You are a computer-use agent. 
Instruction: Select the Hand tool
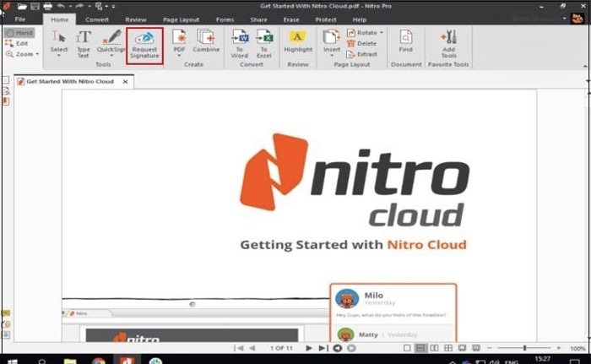pyautogui.click(x=19, y=33)
